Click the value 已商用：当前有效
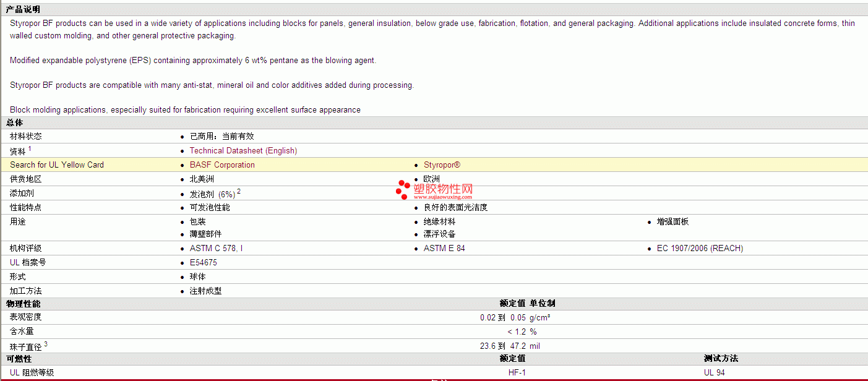This screenshot has width=868, height=381. click(222, 136)
